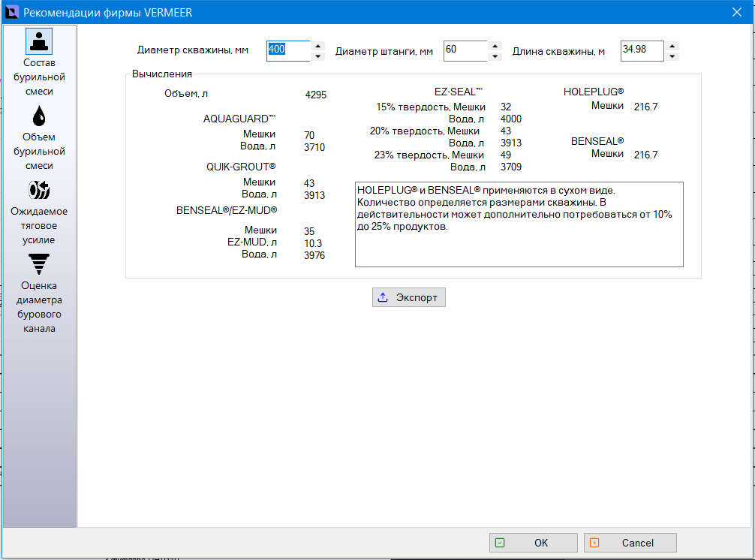The height and width of the screenshot is (560, 755).
Task: Click the Vermeer app icon in title bar
Action: (x=11, y=12)
